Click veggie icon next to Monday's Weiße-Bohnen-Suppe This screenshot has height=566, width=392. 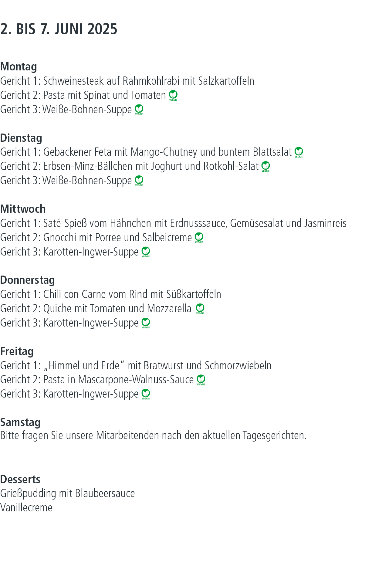pos(139,110)
